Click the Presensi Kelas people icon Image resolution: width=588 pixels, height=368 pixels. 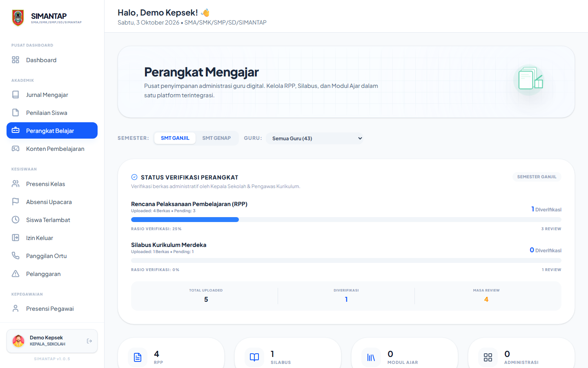tap(16, 184)
